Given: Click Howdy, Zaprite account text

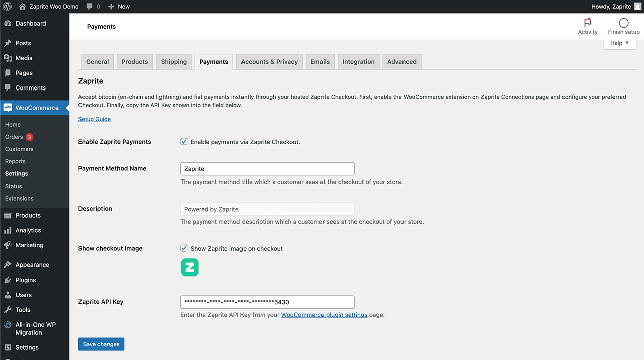Looking at the screenshot, I should click(611, 7).
